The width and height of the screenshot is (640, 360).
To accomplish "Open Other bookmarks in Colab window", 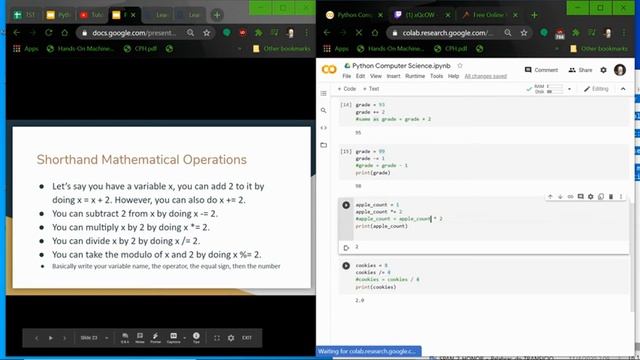I will coord(599,49).
